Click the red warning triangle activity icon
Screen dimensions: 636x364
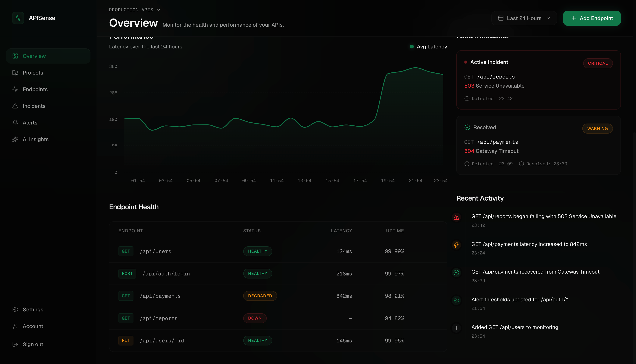(x=456, y=217)
